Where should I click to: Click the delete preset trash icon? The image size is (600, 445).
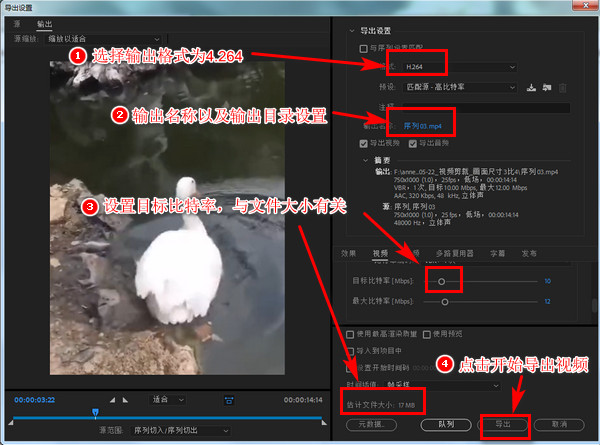562,88
